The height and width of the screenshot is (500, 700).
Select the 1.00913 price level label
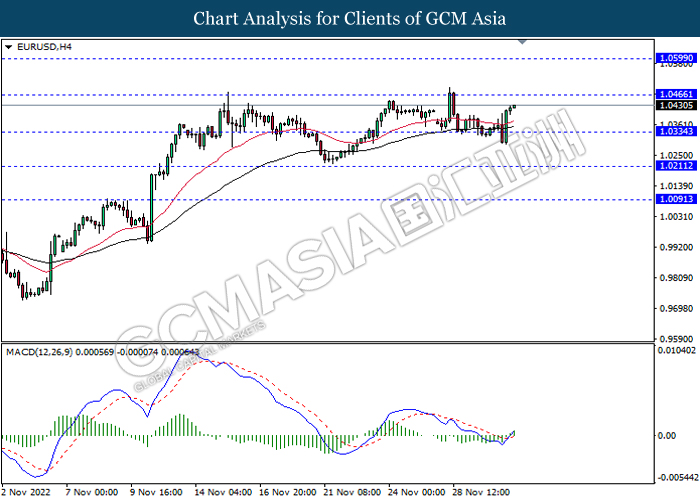[676, 199]
